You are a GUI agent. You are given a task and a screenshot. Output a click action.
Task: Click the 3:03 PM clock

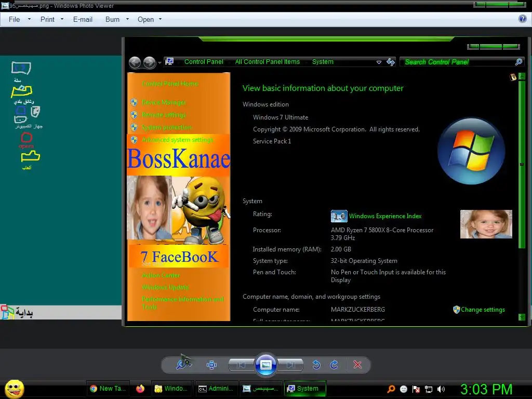(x=486, y=389)
